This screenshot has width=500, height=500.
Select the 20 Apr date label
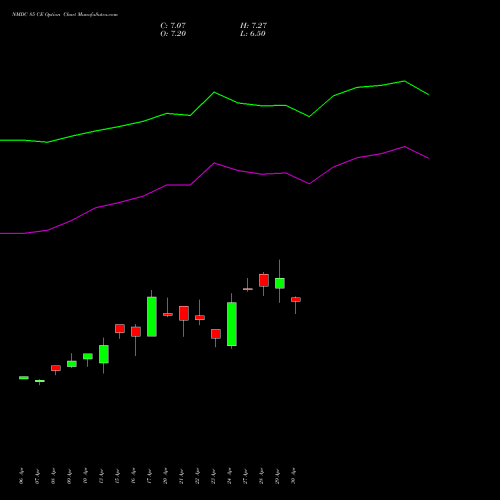(165, 476)
